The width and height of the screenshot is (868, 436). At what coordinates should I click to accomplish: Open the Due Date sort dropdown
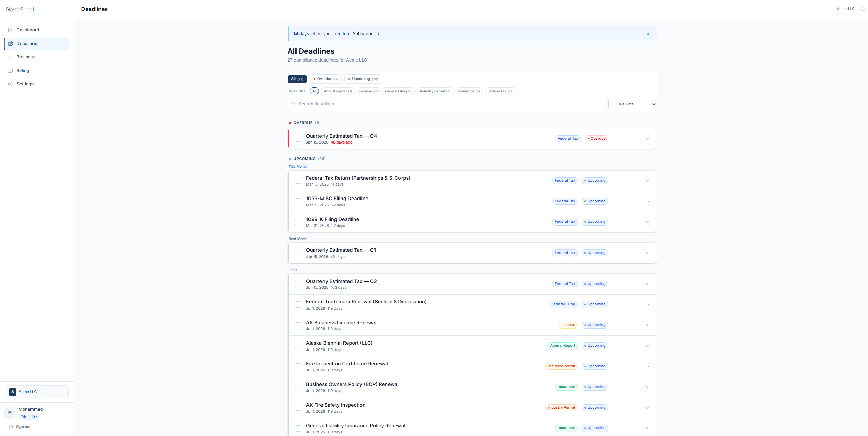point(634,104)
